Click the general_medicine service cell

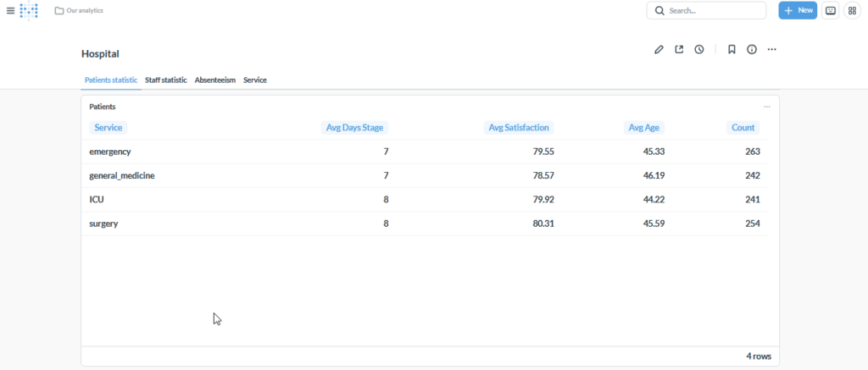click(x=122, y=176)
